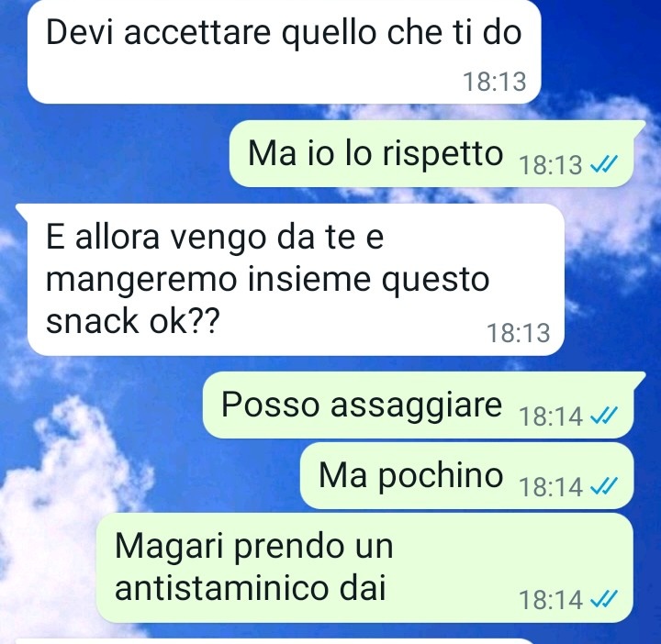This screenshot has height=644, width=661.
Task: Tap blue double checkmarks on 'Posso assaggiare'
Action: [604, 416]
